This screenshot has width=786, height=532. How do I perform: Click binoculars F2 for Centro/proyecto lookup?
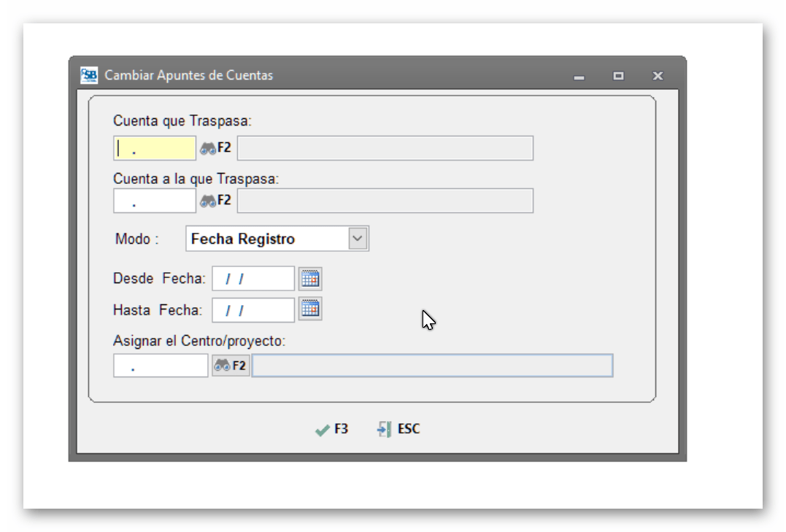coord(231,366)
